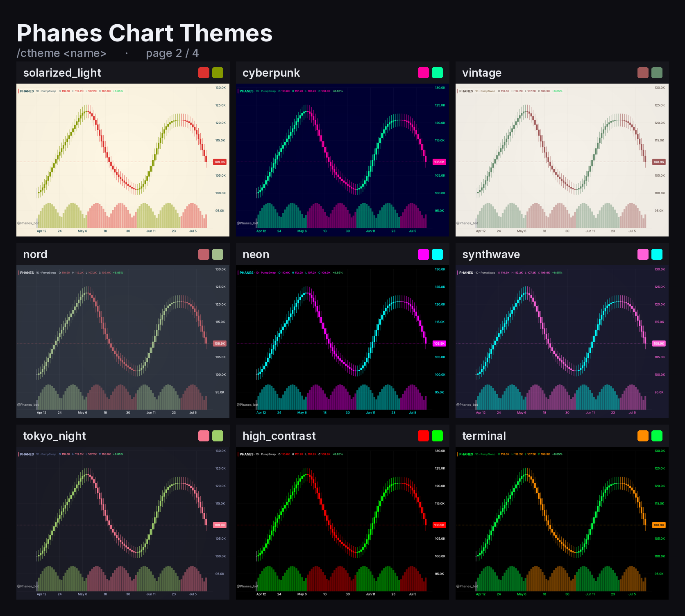Click the mint green swatch beside cyberpunk
The image size is (685, 616).
[x=437, y=73]
